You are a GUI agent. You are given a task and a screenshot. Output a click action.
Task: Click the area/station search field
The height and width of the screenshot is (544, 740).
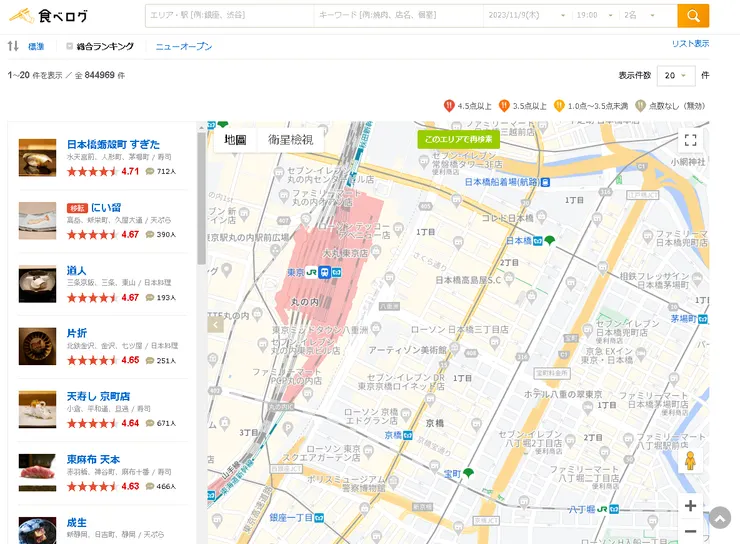(230, 15)
